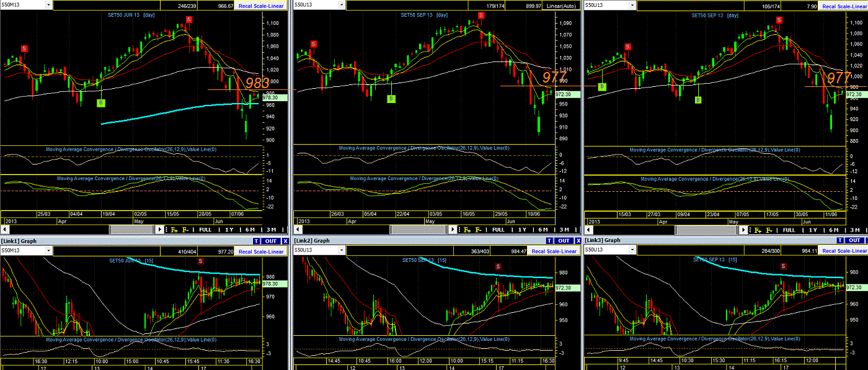
Task: Select 6M range under middle SEP 13 day chart
Action: (542, 230)
